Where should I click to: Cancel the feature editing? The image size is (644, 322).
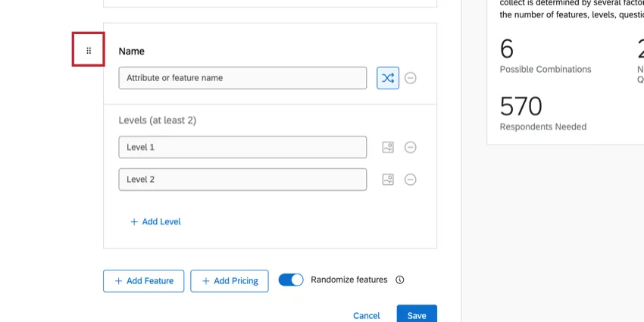[367, 315]
